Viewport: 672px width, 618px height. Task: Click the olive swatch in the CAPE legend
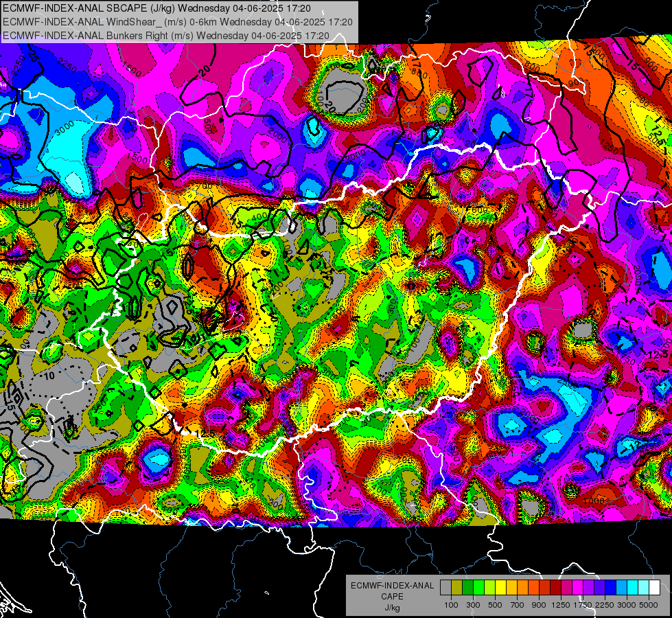pos(457,588)
